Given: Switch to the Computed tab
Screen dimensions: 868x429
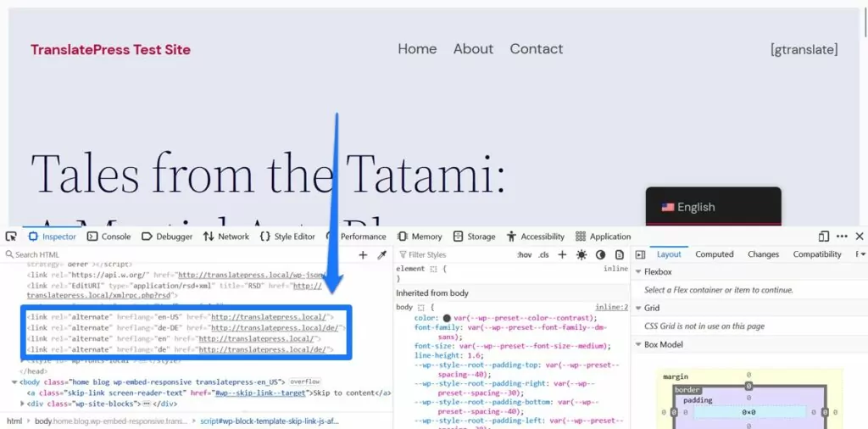Looking at the screenshot, I should 714,254.
